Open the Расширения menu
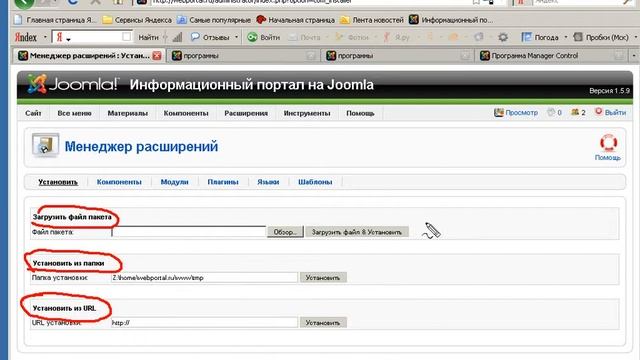Viewport: 640px width, 360px height. (x=246, y=113)
